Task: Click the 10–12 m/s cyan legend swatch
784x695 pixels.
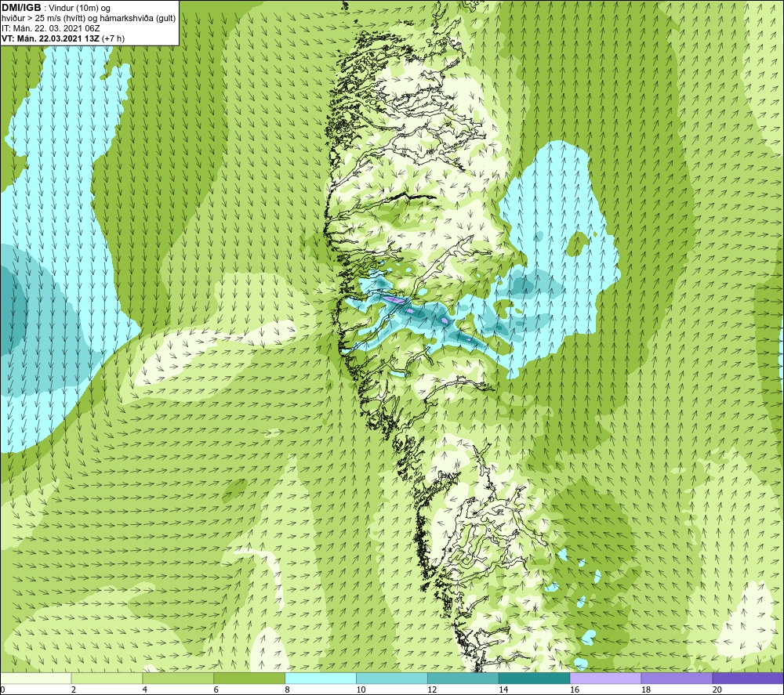Action: click(392, 678)
